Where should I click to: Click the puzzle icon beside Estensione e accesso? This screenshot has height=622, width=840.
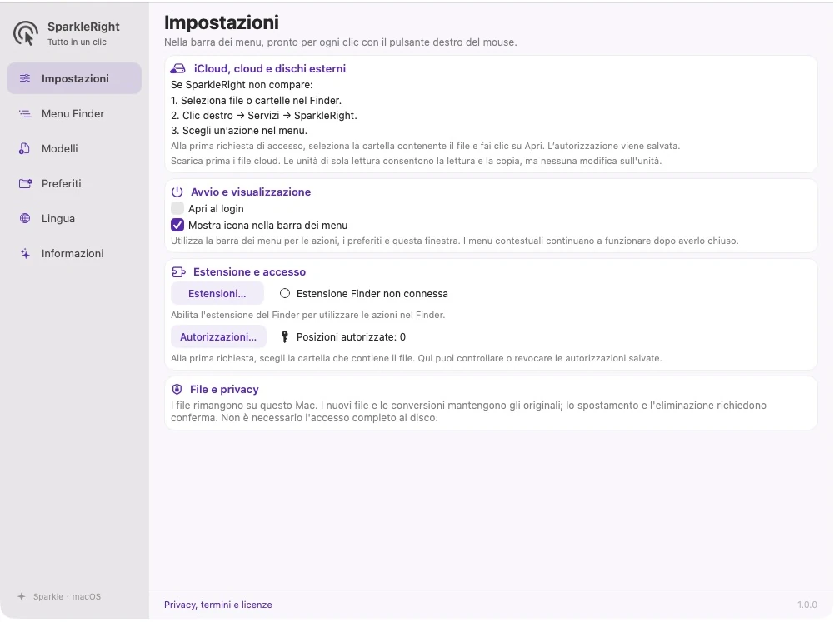tap(178, 272)
